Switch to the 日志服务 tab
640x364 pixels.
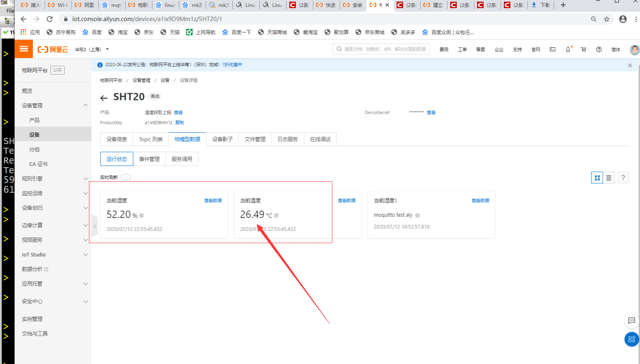[x=288, y=139]
